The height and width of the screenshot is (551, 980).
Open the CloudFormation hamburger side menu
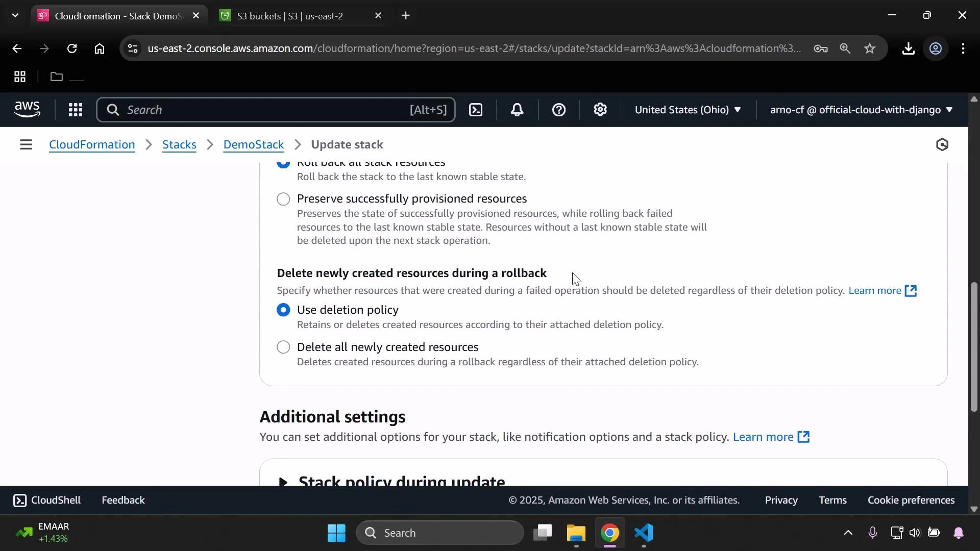click(x=26, y=144)
